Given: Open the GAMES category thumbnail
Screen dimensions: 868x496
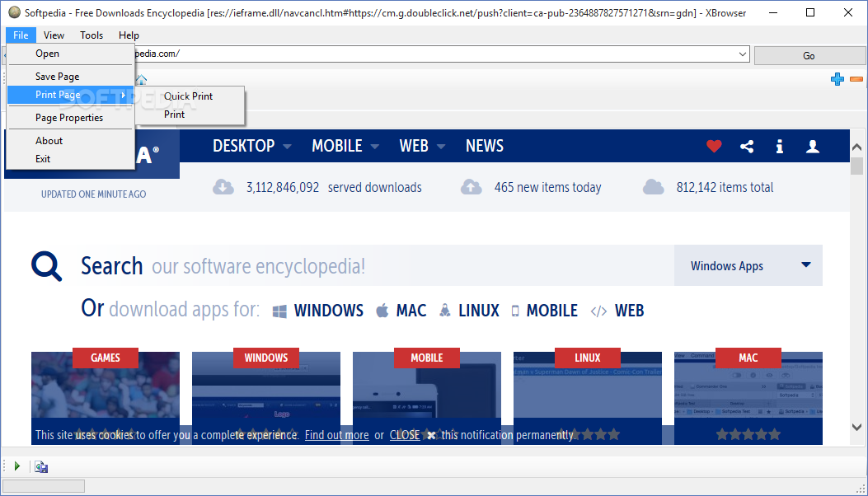Looking at the screenshot, I should [x=106, y=398].
